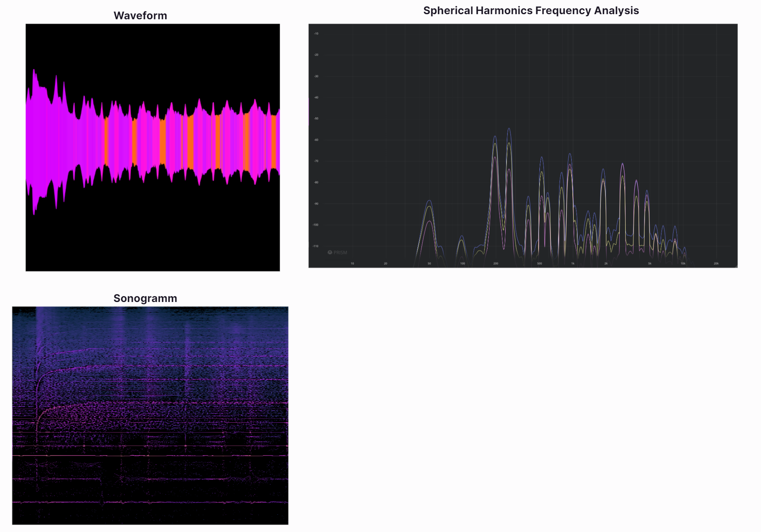This screenshot has width=761, height=532.
Task: Click the -60 dB level label
Action: 316,140
